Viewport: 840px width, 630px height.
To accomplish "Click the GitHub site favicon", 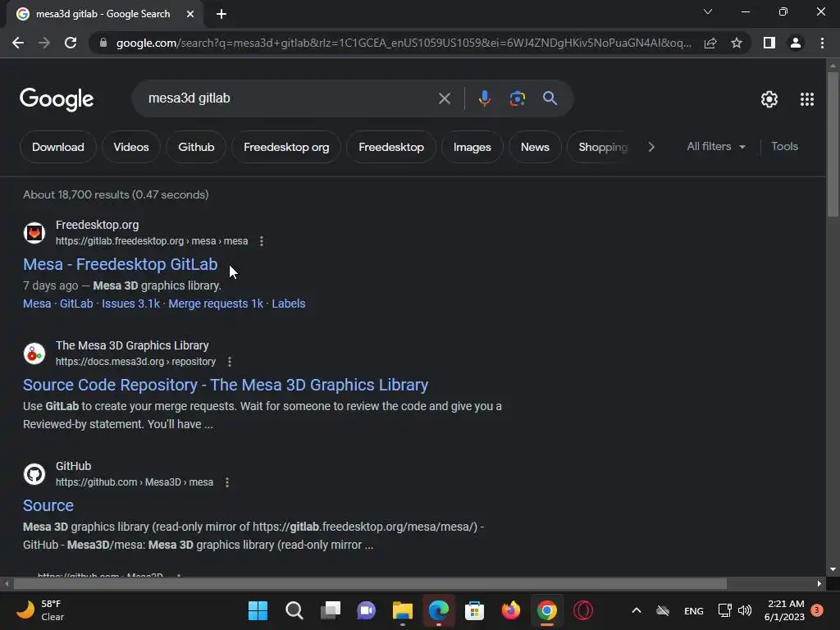I will pos(34,474).
